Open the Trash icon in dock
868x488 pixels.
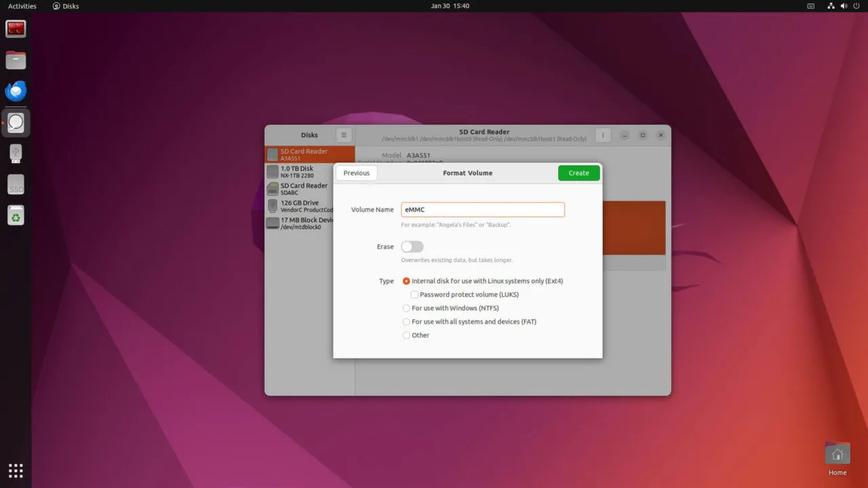point(16,216)
